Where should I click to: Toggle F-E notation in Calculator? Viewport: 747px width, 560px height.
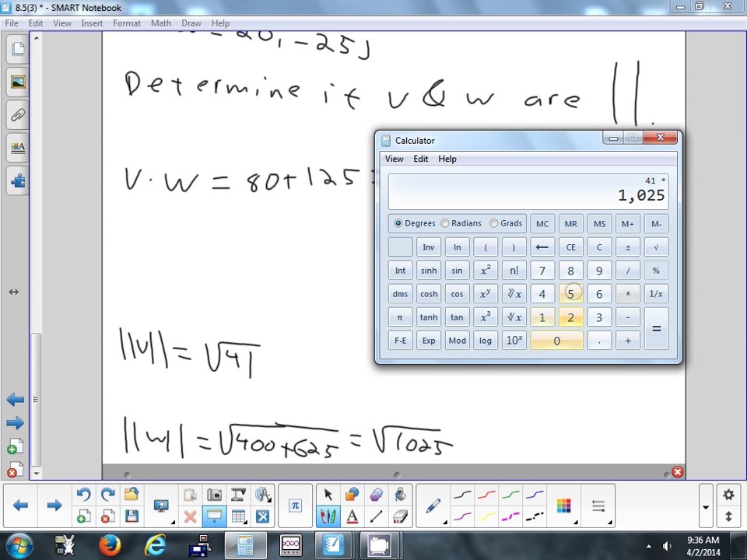pos(400,341)
